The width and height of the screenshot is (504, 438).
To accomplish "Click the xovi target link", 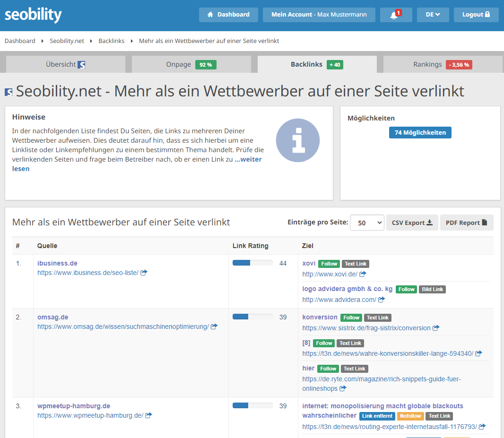I will pos(309,263).
